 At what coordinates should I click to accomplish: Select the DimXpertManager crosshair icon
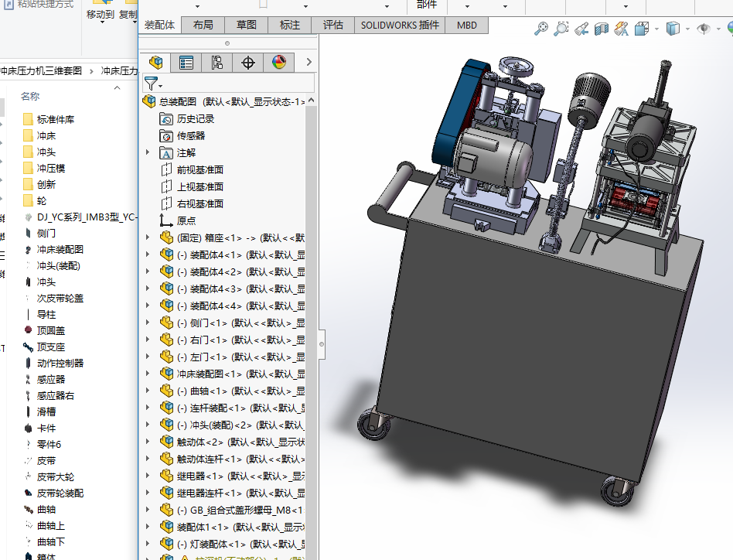tap(248, 63)
